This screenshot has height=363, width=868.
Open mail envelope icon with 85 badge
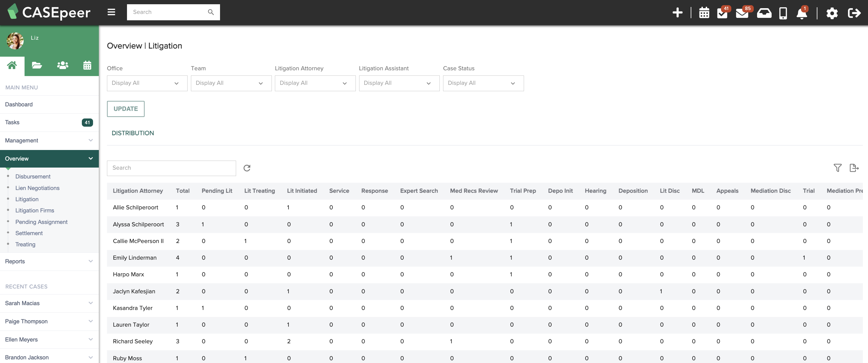point(742,13)
